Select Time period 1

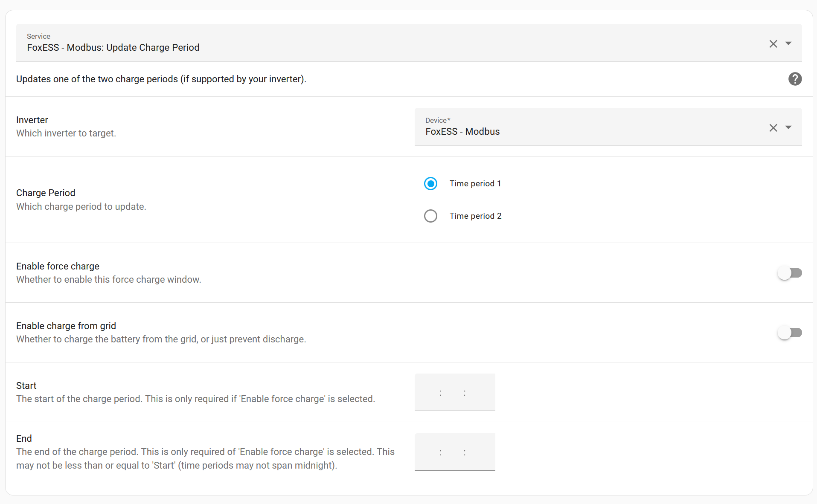tap(430, 183)
